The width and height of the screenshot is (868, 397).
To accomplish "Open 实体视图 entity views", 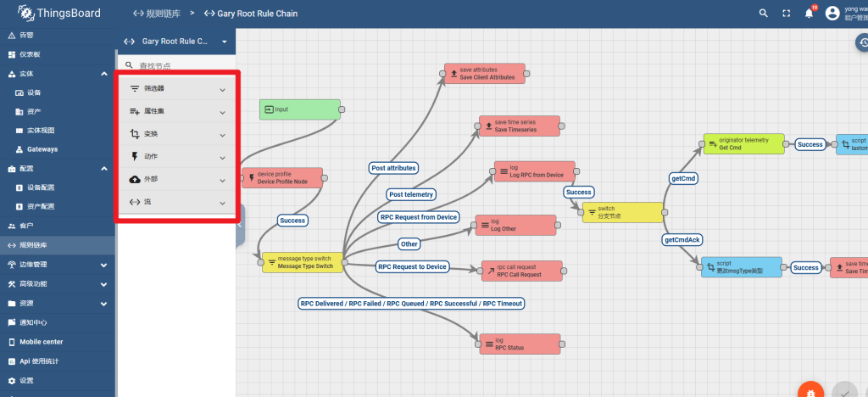I will click(58, 131).
